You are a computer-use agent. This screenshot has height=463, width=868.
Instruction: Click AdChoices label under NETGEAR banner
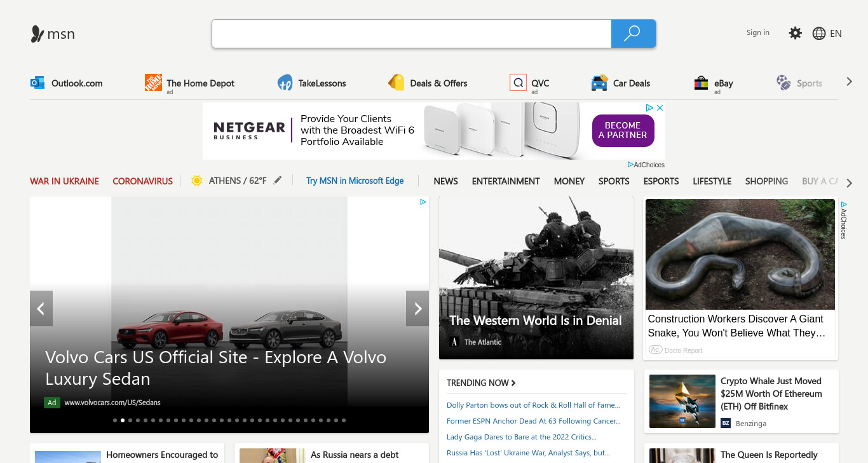(x=646, y=165)
